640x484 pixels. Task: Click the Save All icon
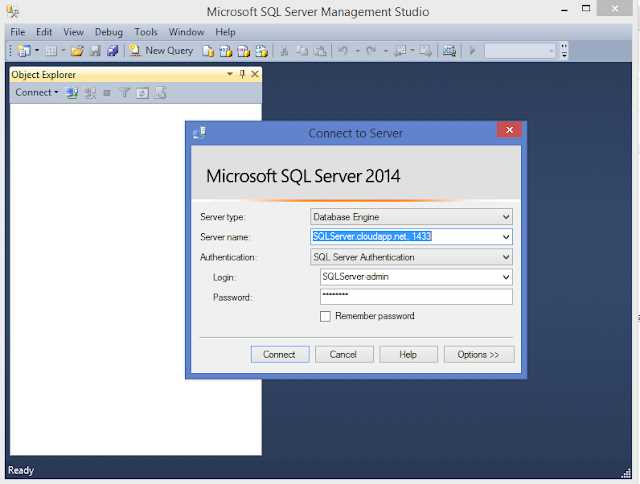(x=113, y=51)
